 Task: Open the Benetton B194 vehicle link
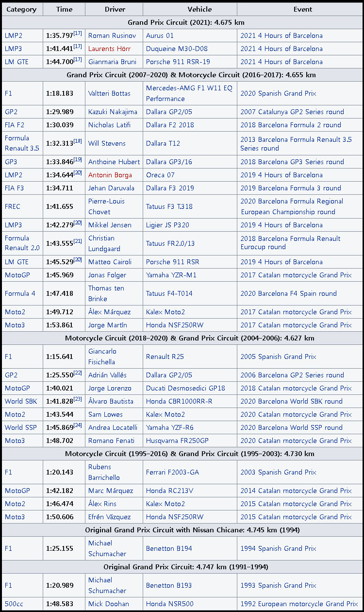[169, 548]
